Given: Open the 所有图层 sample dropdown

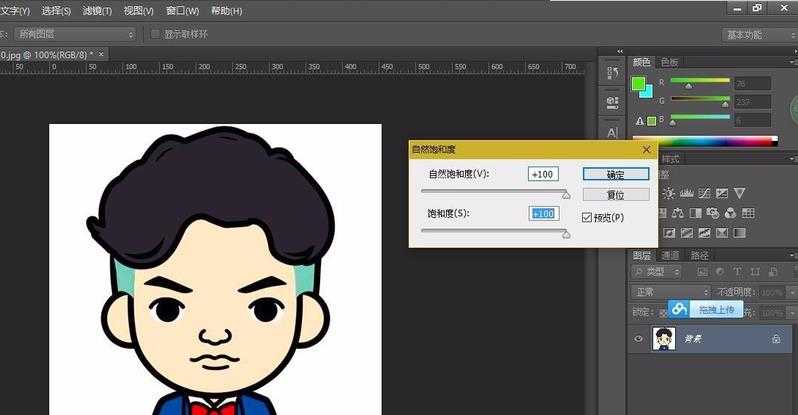Looking at the screenshot, I should pyautogui.click(x=75, y=34).
